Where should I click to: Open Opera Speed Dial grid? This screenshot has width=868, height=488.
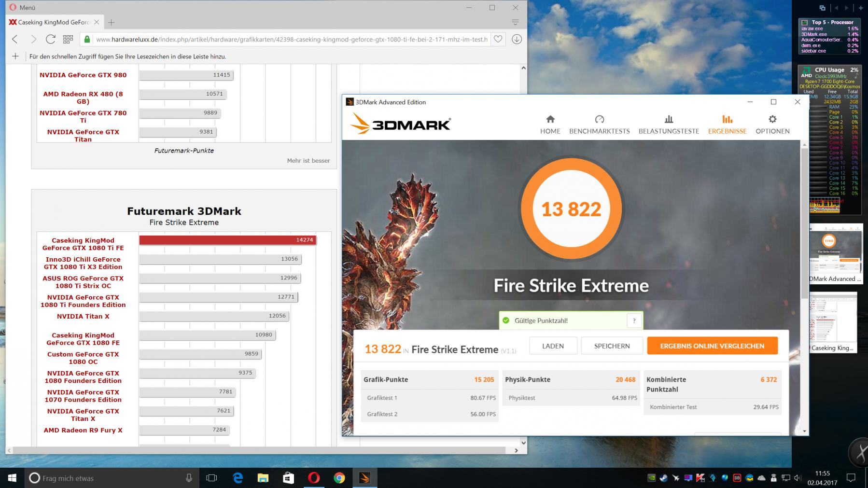tap(68, 39)
